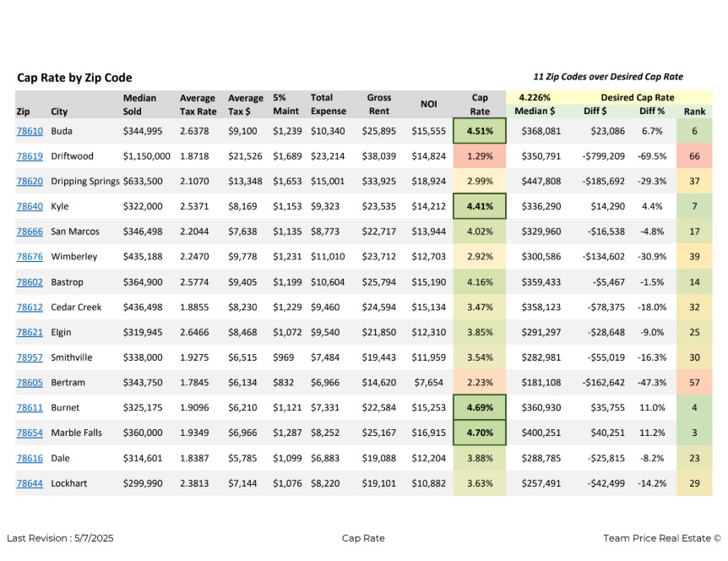728x561 pixels.
Task: Click the 'NOI' column header
Action: pos(428,104)
